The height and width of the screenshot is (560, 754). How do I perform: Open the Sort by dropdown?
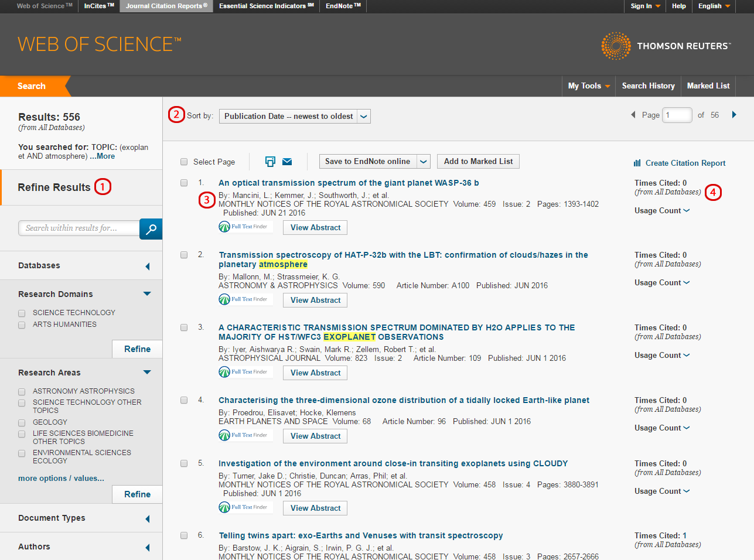coord(295,116)
